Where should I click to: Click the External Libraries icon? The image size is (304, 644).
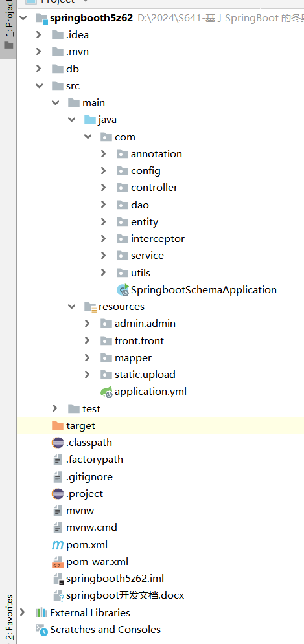[41, 613]
